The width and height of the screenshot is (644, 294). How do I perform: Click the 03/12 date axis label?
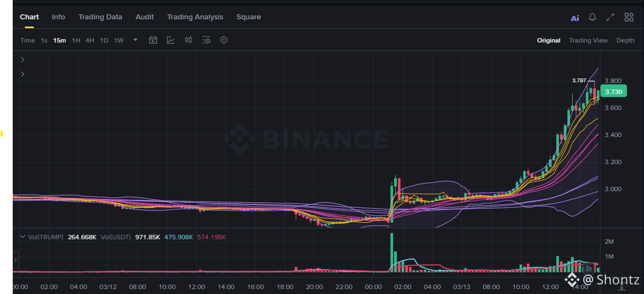tap(108, 287)
